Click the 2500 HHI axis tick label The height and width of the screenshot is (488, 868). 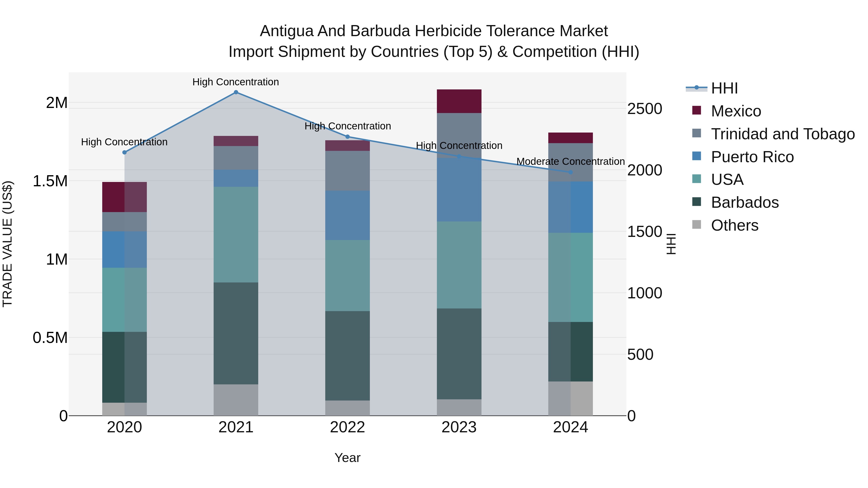(644, 109)
